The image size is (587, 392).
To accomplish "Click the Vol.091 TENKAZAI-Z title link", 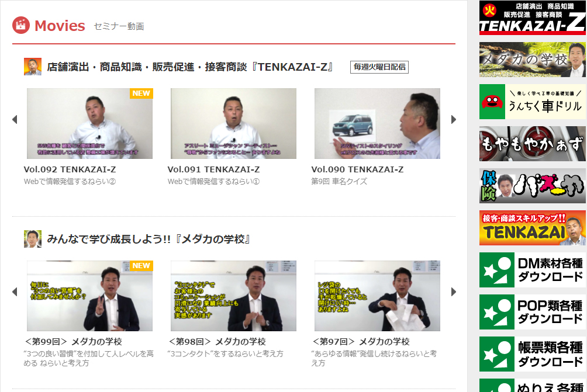I will coord(214,169).
